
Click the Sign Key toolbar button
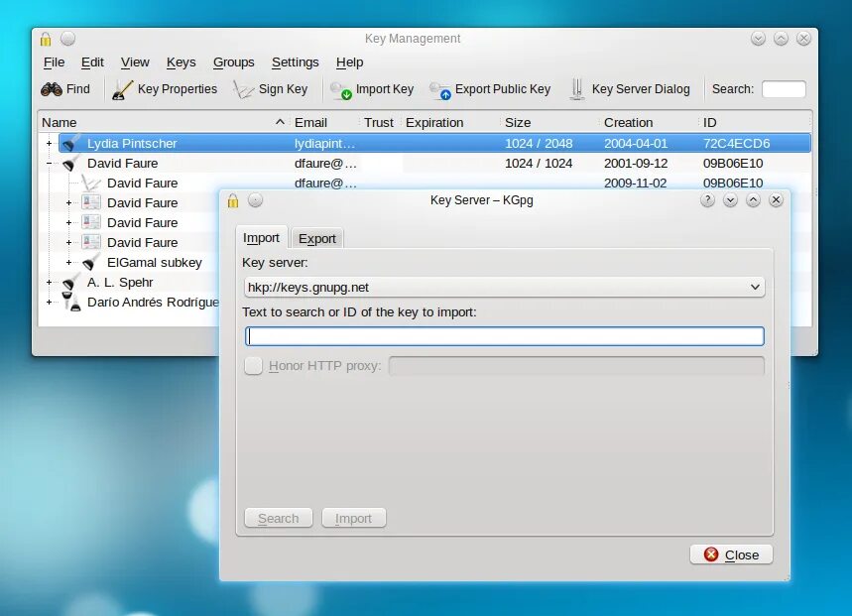point(270,89)
